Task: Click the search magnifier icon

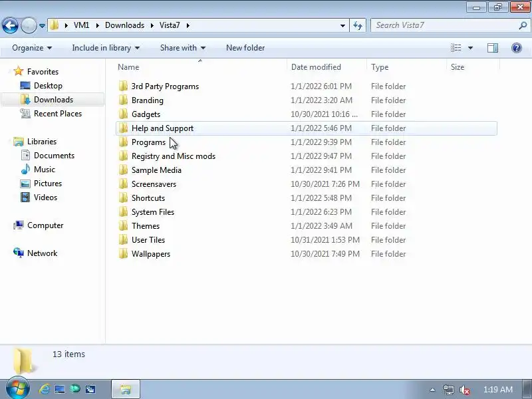Action: click(x=523, y=25)
